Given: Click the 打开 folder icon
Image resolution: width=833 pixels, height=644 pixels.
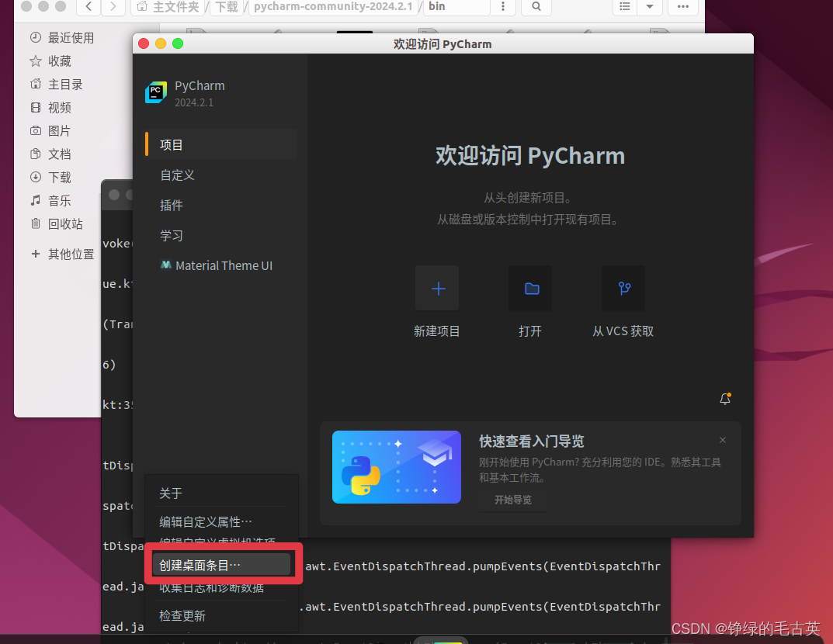Looking at the screenshot, I should (530, 289).
